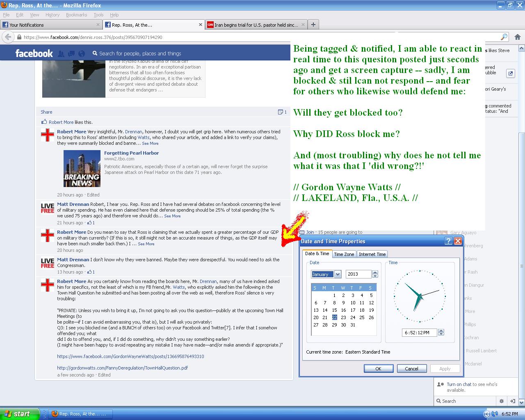Viewport: 525px width, 420px height.
Task: Open the Firefox Bookmarks menu
Action: 76,15
